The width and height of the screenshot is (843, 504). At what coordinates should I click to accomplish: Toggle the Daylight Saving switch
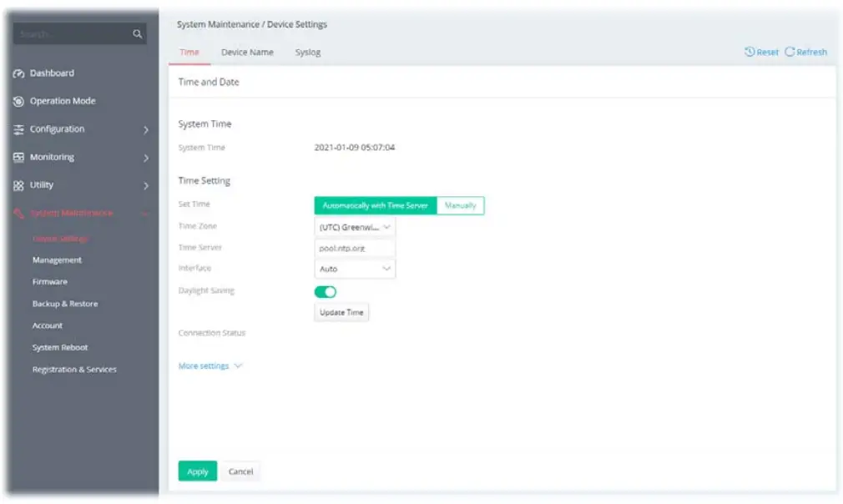(x=326, y=292)
